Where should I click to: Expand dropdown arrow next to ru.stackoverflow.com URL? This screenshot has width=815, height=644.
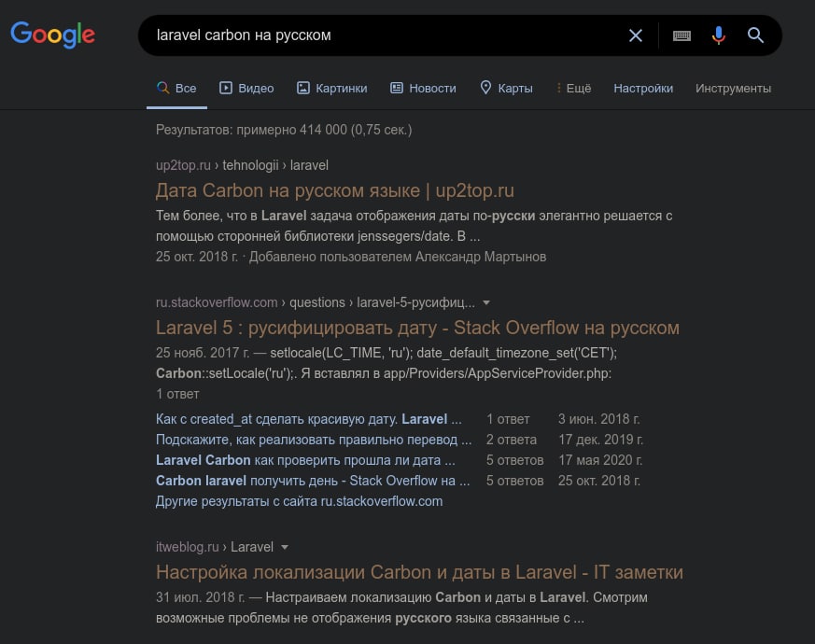pyautogui.click(x=486, y=302)
